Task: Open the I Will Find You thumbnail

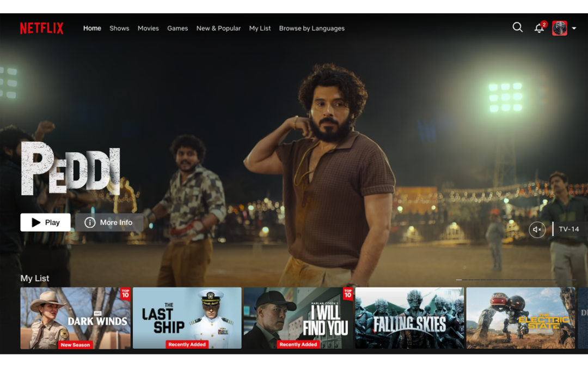Action: 298,318
